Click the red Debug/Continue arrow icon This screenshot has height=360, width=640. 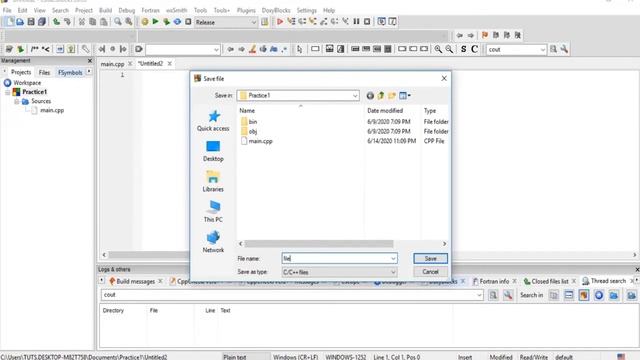click(x=280, y=22)
